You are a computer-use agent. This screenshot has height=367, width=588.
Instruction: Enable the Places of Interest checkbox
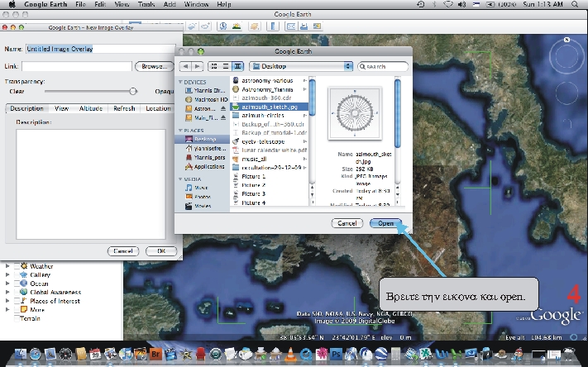tap(17, 301)
